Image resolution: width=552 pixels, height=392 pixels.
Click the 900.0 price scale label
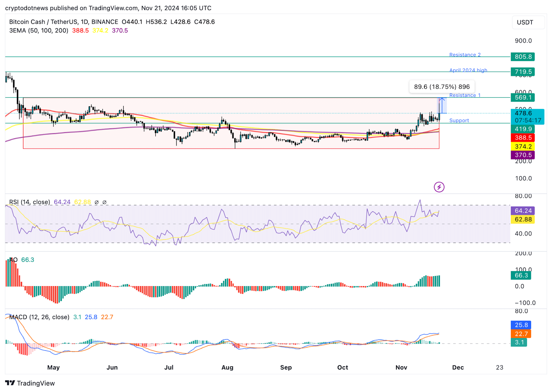523,41
